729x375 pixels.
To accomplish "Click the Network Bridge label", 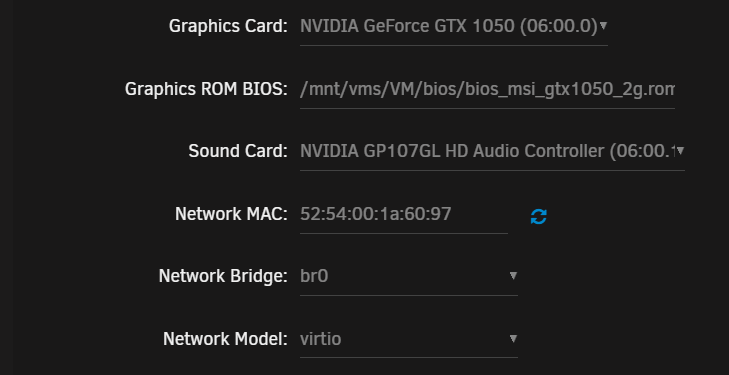I will coord(223,276).
